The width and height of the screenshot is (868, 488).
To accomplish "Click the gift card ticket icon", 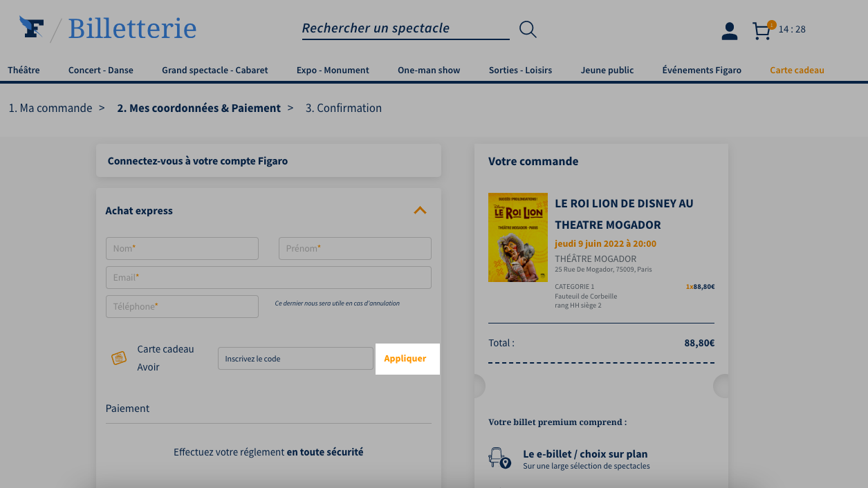I will coord(119,358).
